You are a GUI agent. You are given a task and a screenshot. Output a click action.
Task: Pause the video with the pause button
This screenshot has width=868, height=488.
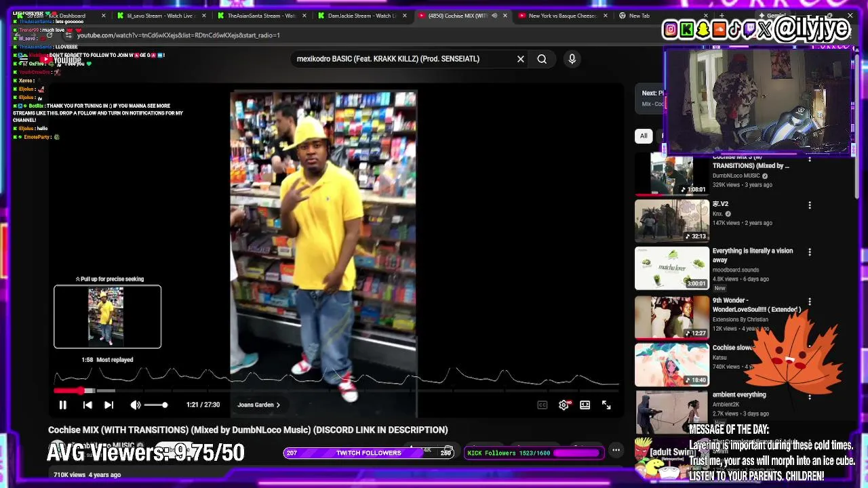62,405
